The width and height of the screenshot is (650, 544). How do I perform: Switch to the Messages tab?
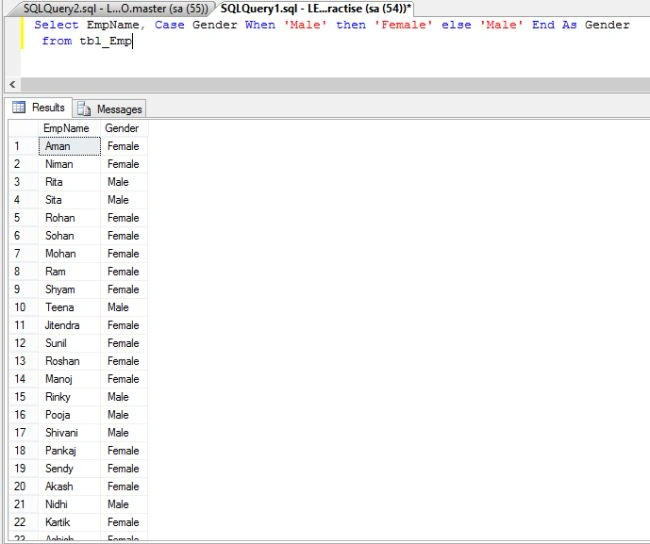[x=109, y=109]
